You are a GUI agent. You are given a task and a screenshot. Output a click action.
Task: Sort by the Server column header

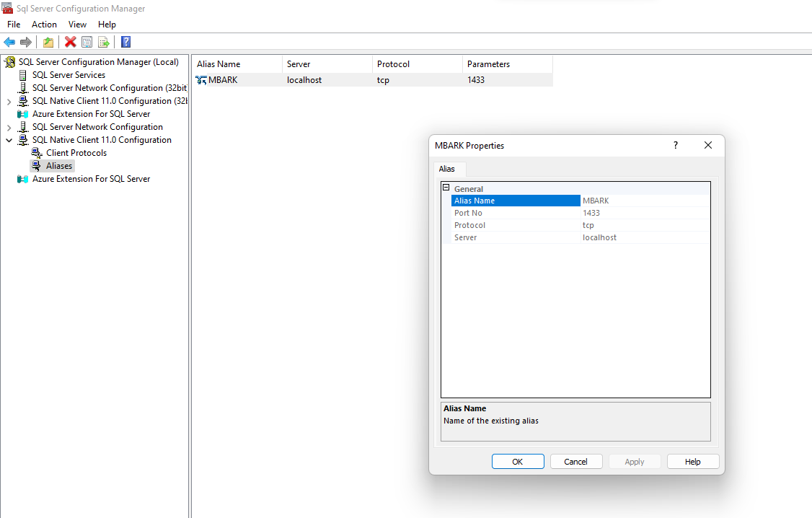(327, 64)
